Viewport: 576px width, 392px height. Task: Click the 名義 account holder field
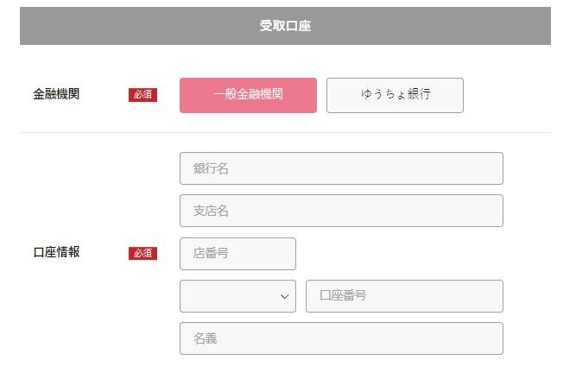(x=341, y=338)
